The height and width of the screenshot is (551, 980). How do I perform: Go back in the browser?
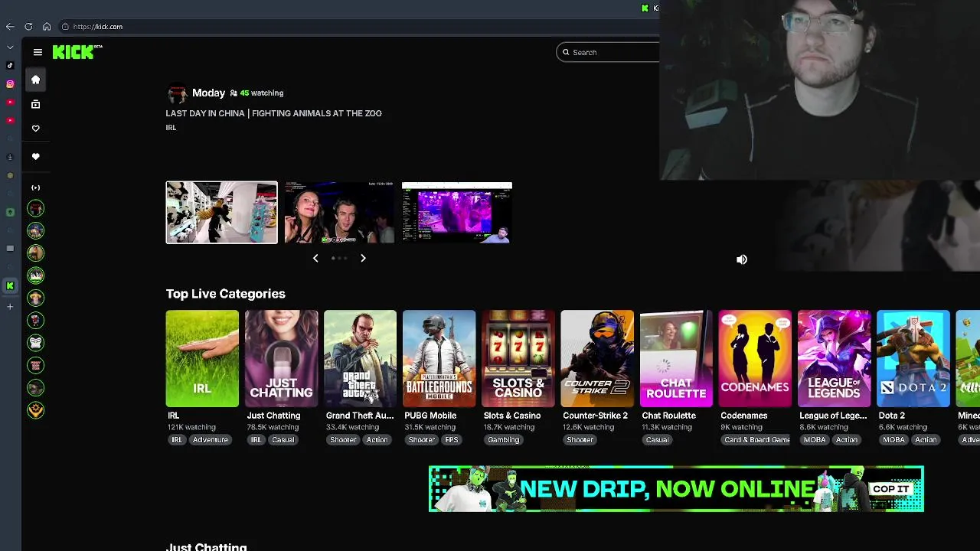point(10,27)
